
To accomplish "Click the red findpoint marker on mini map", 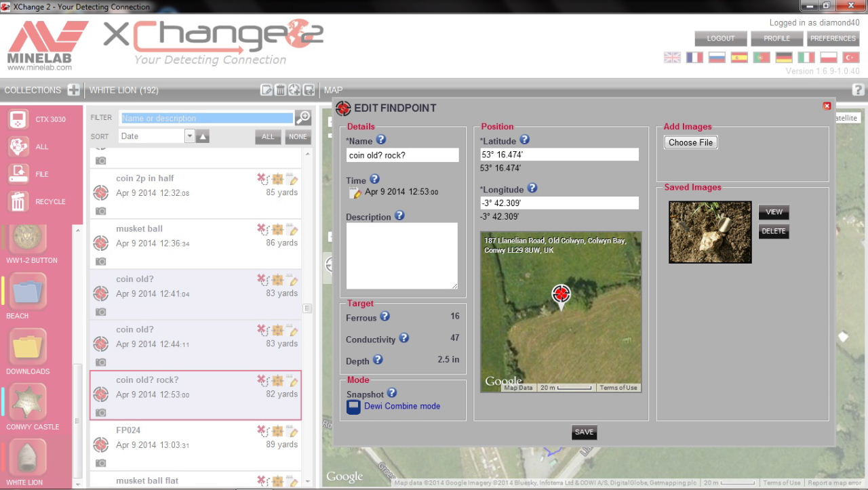I will (561, 295).
